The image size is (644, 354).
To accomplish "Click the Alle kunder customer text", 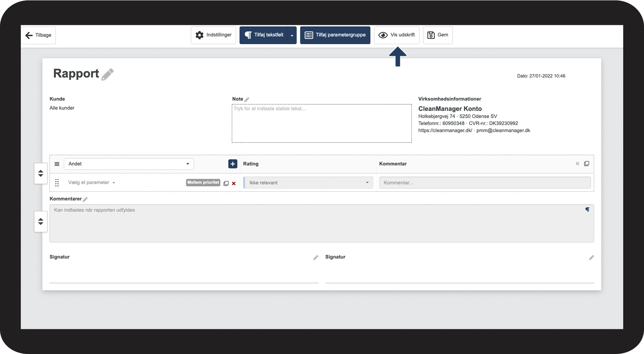I will pos(62,108).
